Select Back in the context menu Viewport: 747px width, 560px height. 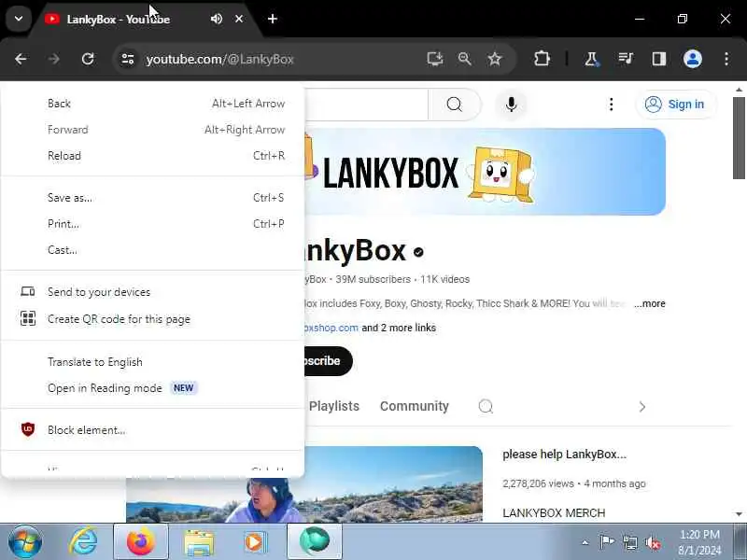152,104
